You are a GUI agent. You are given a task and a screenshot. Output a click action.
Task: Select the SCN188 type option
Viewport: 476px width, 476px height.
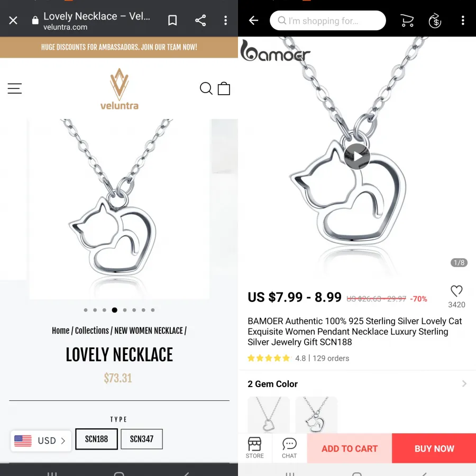[x=97, y=439]
